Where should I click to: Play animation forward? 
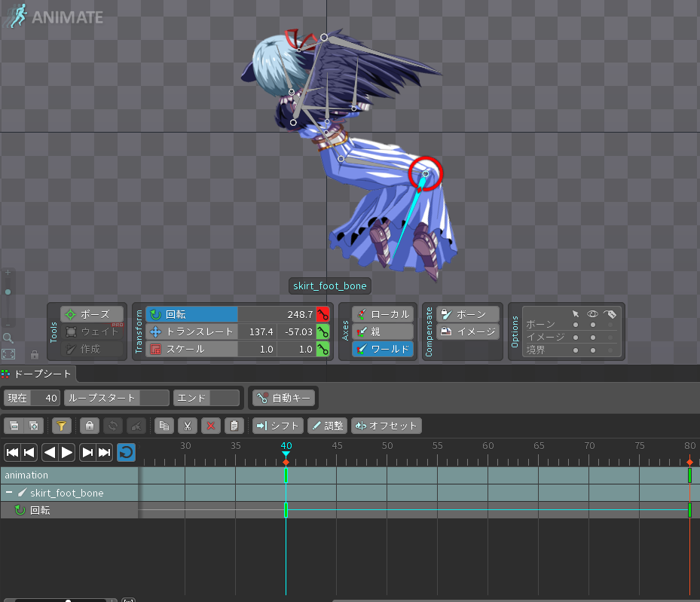(67, 453)
